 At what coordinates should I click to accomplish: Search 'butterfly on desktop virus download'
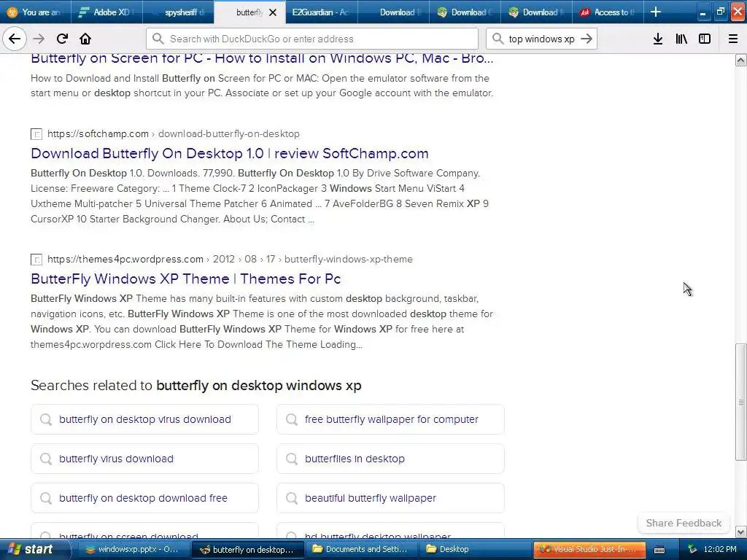point(145,419)
